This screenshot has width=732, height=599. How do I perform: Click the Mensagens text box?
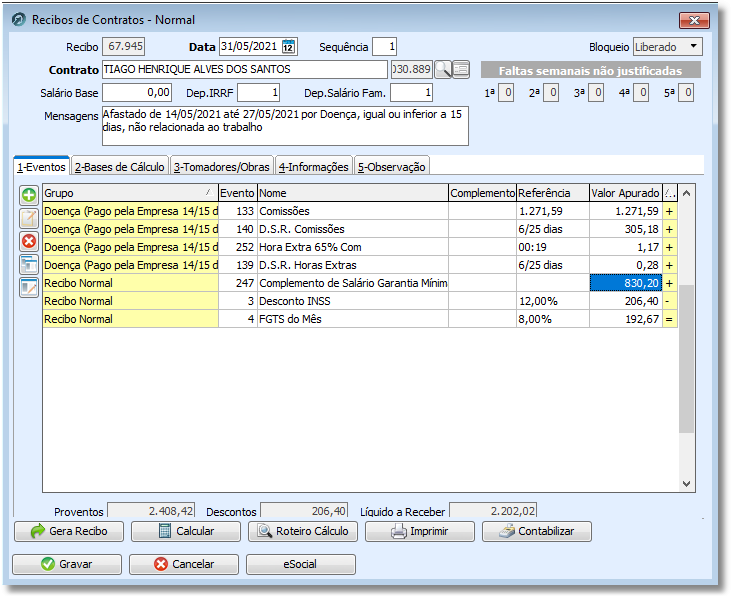285,126
